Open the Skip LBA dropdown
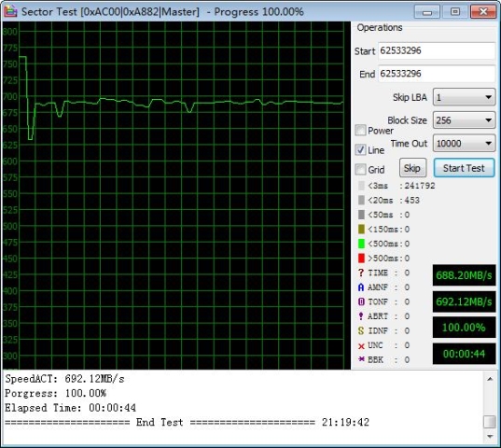501x448 pixels. pos(464,97)
